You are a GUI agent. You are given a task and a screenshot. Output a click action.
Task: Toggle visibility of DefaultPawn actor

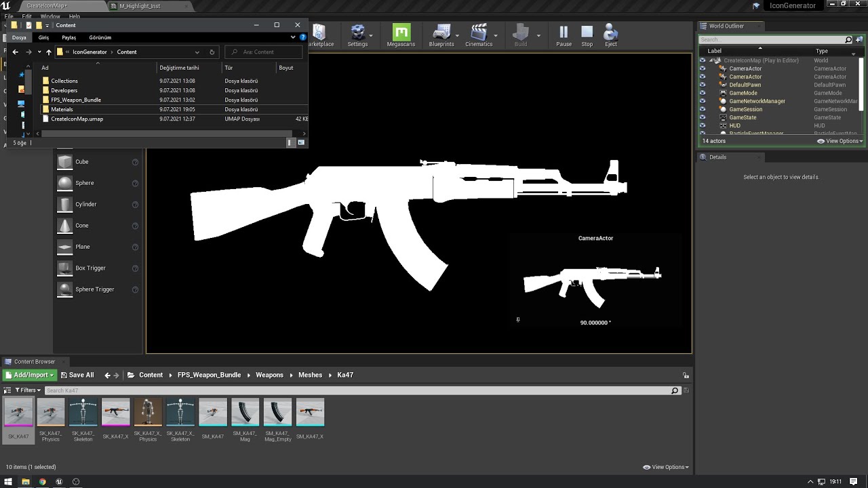pyautogui.click(x=703, y=85)
